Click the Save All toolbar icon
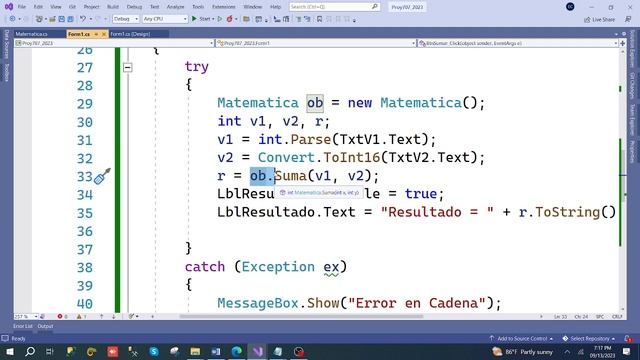Viewport: 640px width, 360px height. click(x=70, y=19)
